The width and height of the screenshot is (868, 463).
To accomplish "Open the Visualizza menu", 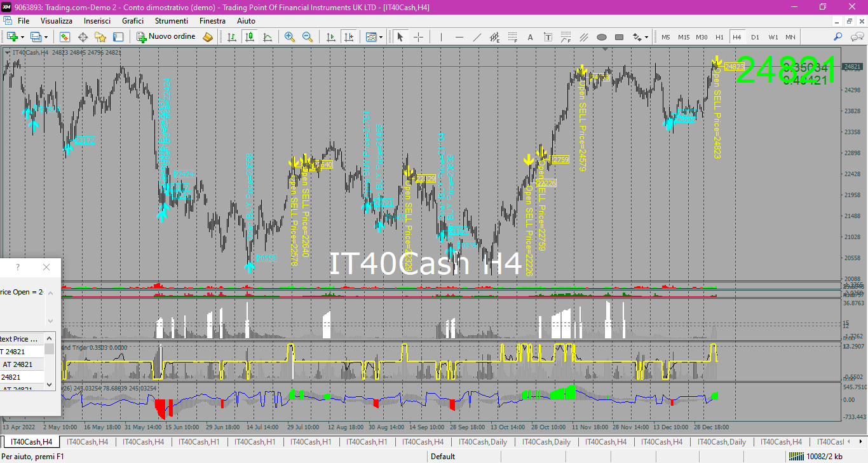I will 57,21.
